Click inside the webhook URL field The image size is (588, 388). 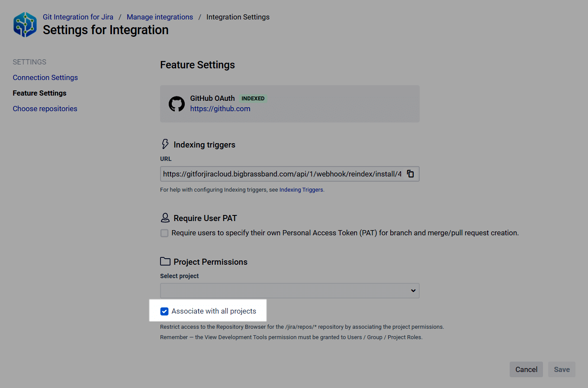[282, 174]
